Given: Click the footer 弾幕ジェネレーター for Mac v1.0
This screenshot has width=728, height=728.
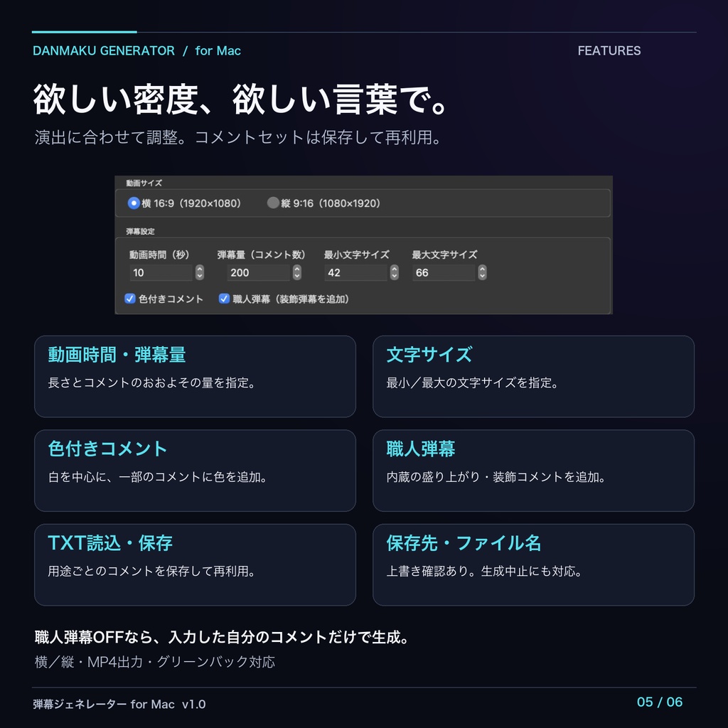Looking at the screenshot, I should coord(119,705).
